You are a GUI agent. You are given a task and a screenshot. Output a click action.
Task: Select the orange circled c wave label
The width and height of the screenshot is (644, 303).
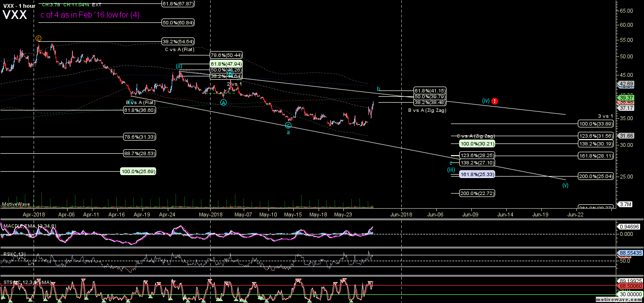point(38,38)
